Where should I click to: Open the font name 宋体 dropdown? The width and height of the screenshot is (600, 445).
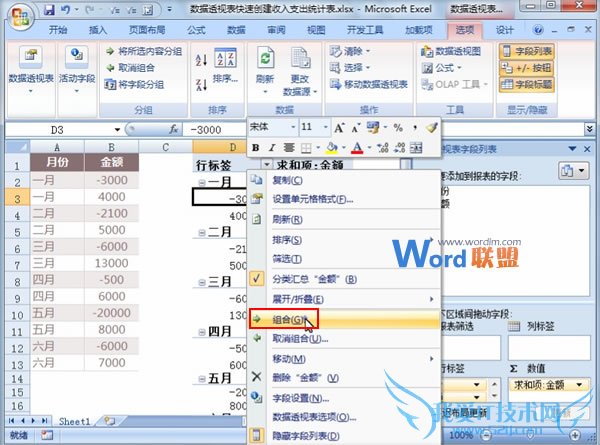(293, 127)
